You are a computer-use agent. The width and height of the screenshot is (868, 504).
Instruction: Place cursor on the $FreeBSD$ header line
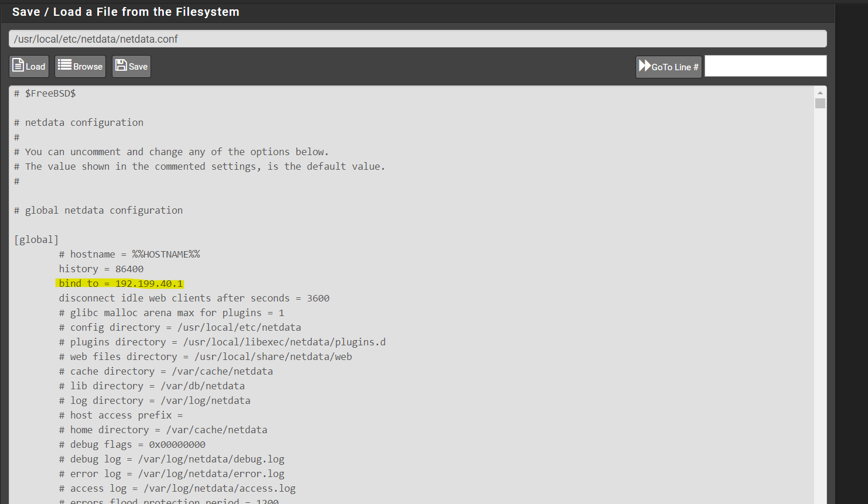45,92
